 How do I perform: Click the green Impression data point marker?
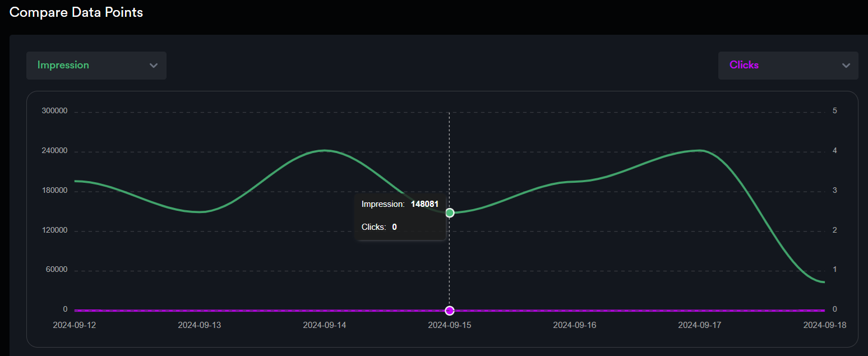(x=450, y=213)
